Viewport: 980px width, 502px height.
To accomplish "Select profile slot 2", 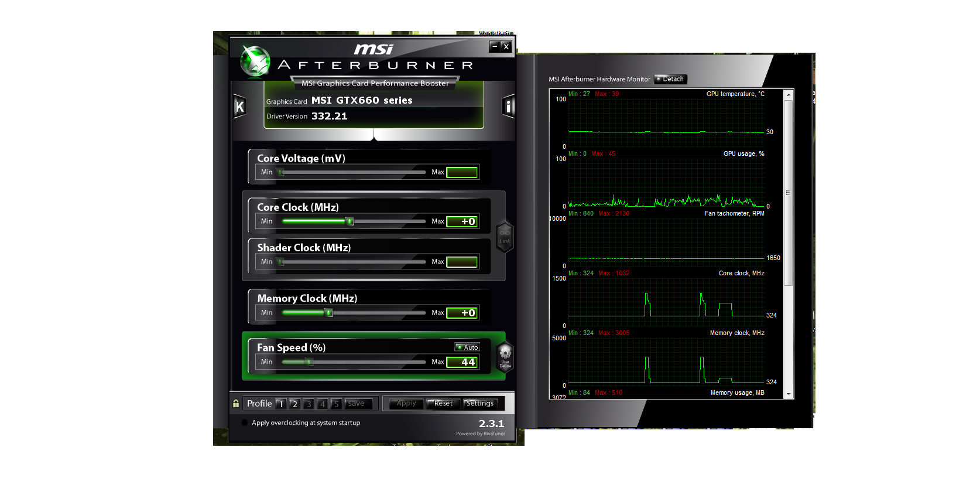I will coord(295,404).
